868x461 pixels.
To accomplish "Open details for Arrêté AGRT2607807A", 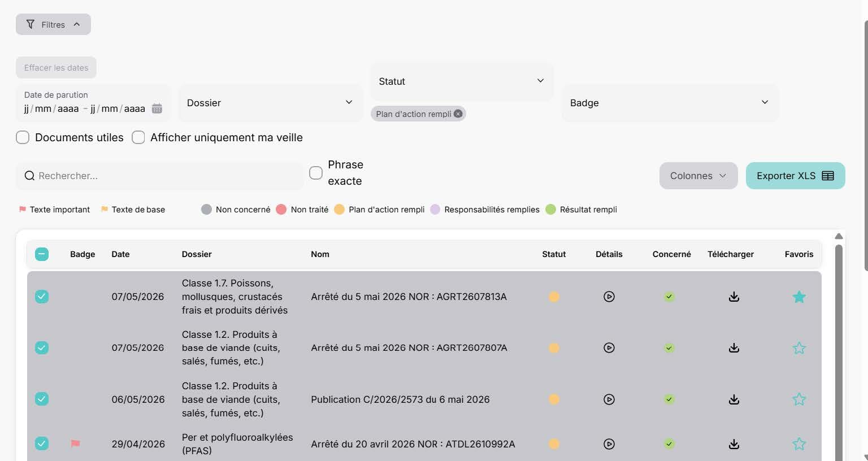I will tap(609, 348).
